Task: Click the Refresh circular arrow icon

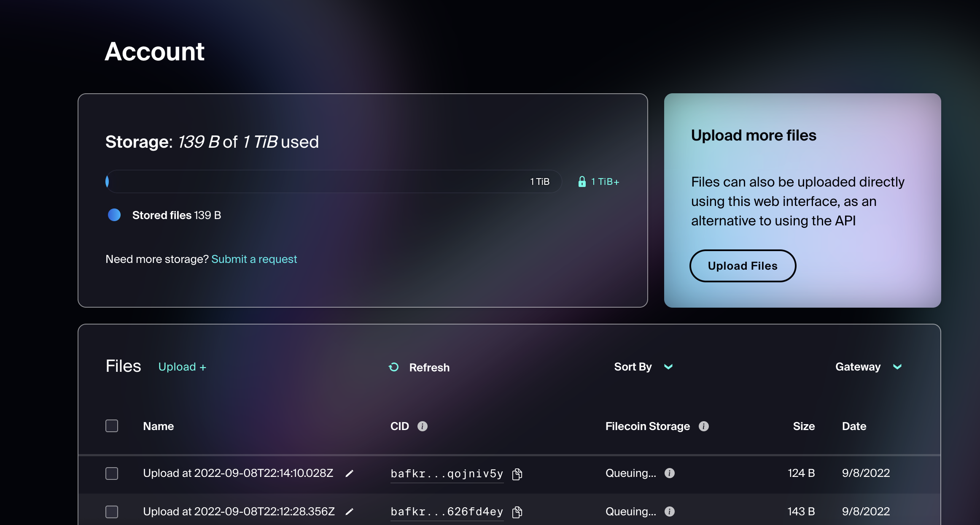Action: click(x=393, y=367)
